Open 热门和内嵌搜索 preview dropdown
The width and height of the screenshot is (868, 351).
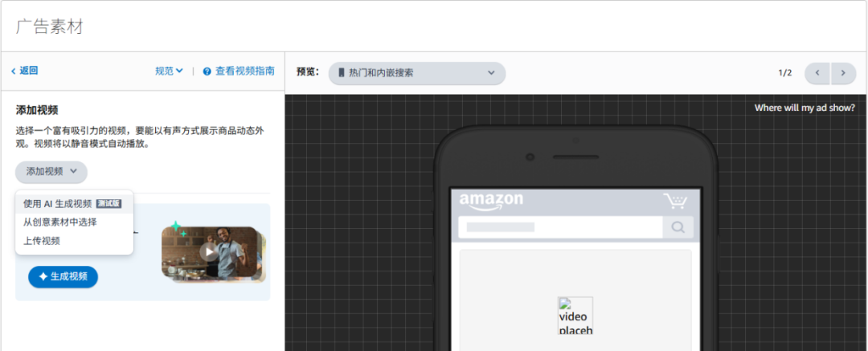click(417, 73)
